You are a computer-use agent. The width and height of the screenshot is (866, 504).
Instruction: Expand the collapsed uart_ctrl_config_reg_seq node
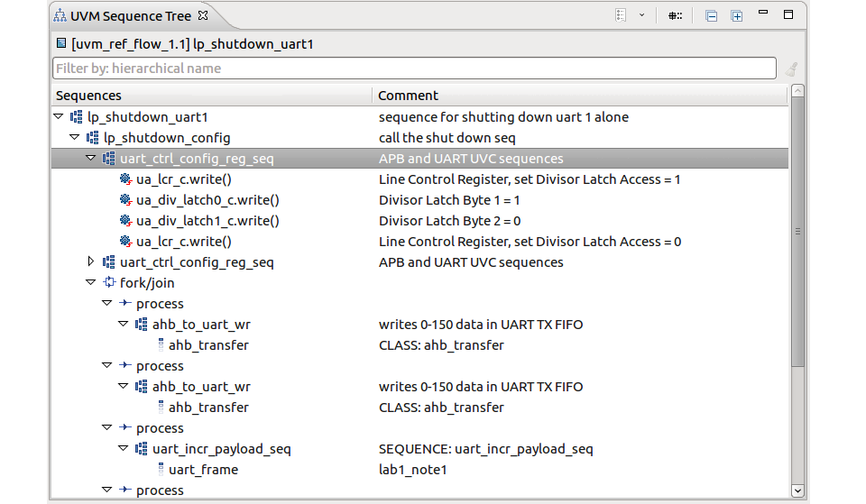(x=91, y=261)
